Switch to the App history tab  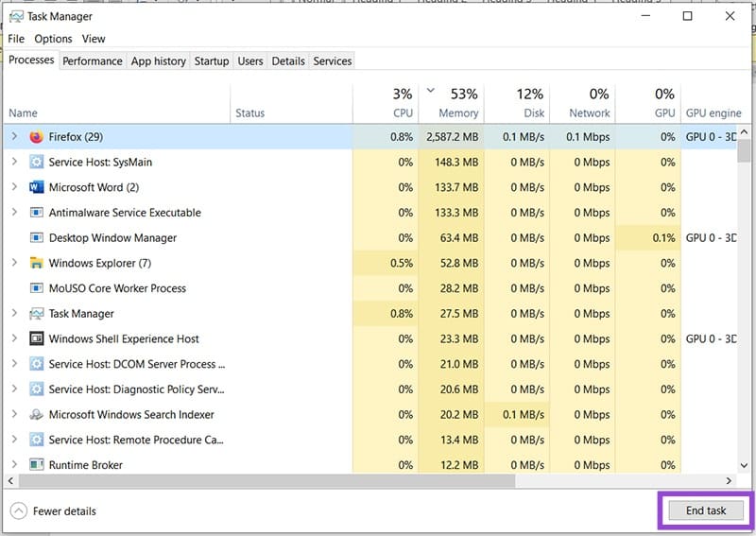[x=158, y=61]
